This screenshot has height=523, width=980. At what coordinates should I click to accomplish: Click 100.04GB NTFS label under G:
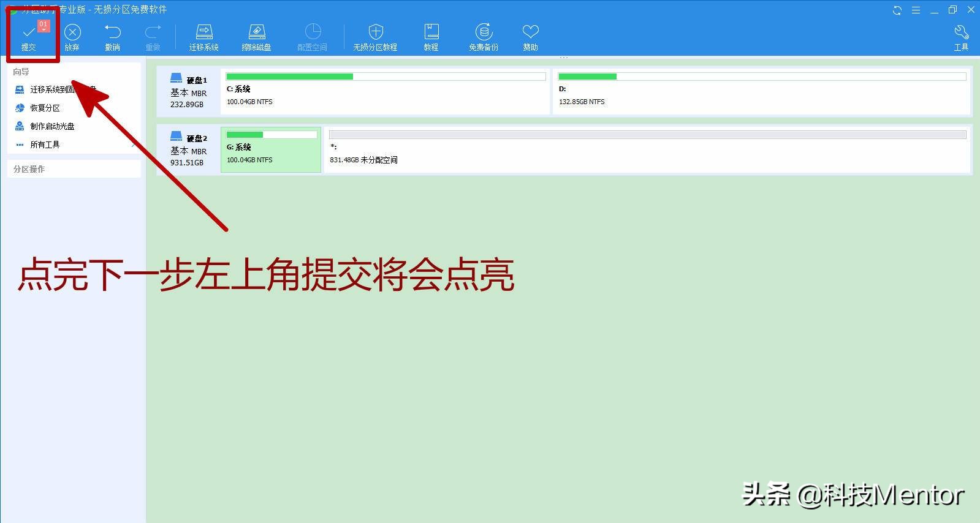click(x=249, y=160)
